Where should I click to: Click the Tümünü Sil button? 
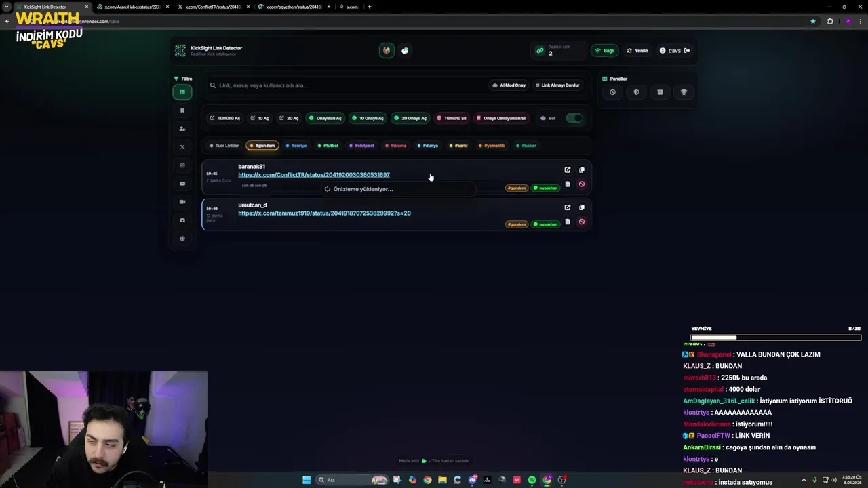[x=452, y=118]
